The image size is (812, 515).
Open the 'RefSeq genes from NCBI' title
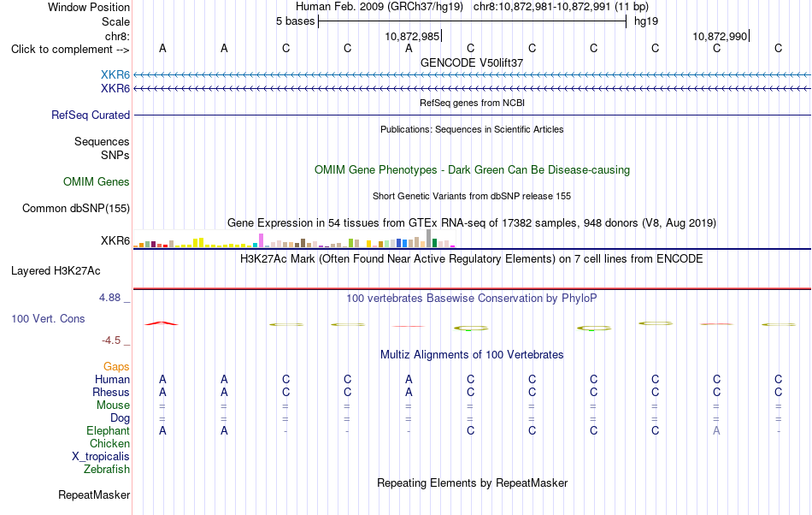point(472,103)
